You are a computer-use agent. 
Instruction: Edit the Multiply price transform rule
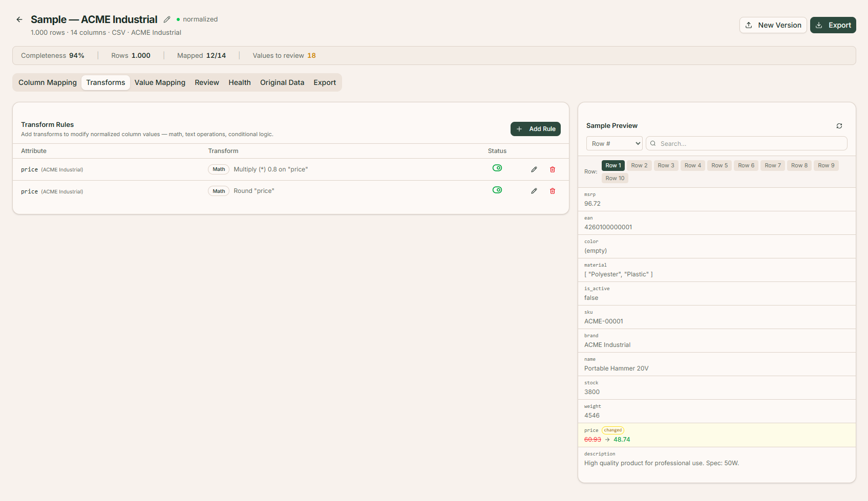pyautogui.click(x=534, y=169)
